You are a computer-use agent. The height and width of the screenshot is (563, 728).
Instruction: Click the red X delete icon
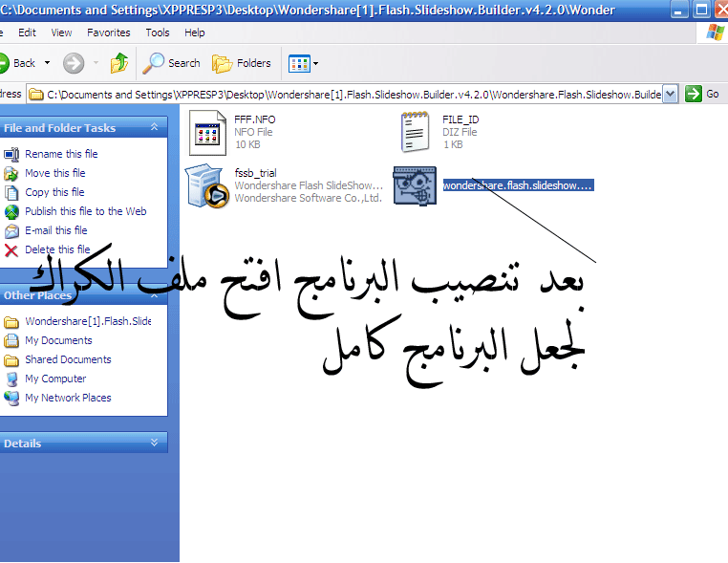(x=11, y=250)
